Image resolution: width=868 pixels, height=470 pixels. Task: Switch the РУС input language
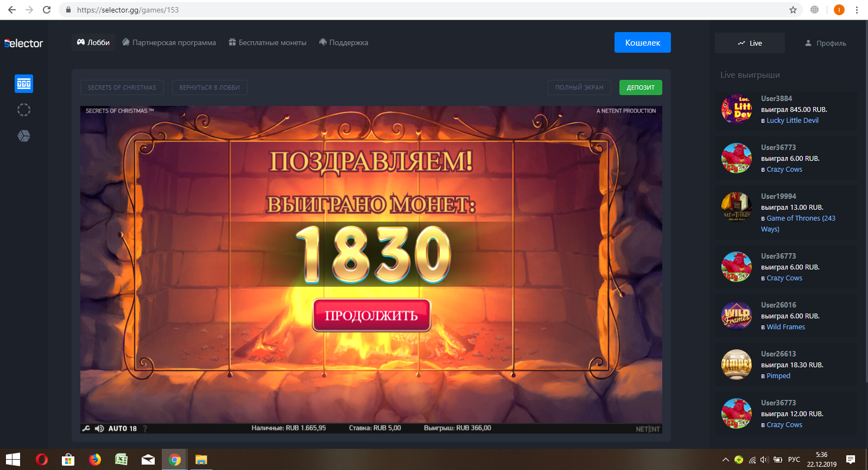point(794,460)
